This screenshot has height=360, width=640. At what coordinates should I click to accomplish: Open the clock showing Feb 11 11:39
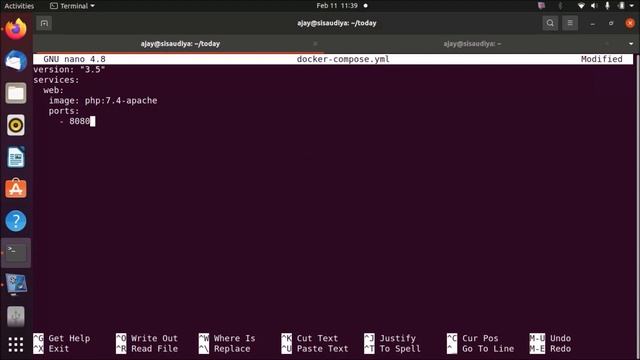click(x=337, y=6)
